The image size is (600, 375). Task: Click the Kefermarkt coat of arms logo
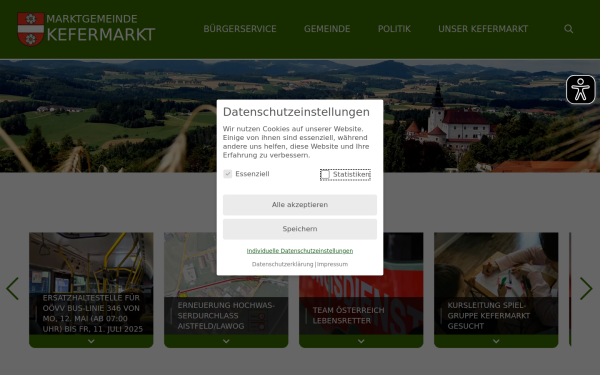(31, 29)
